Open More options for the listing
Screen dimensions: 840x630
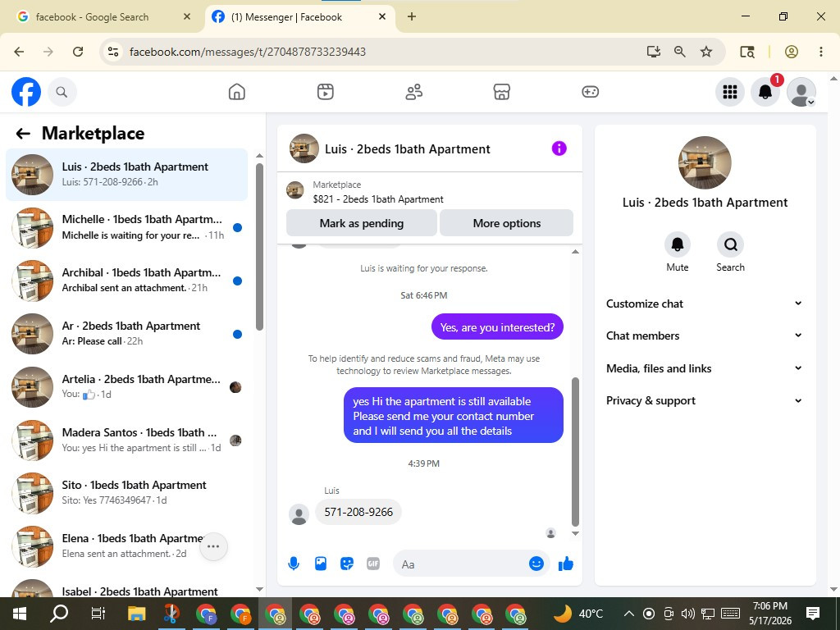coord(507,223)
